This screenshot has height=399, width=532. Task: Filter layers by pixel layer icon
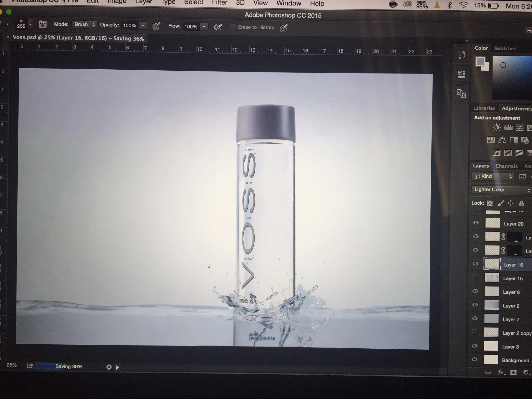click(x=522, y=177)
